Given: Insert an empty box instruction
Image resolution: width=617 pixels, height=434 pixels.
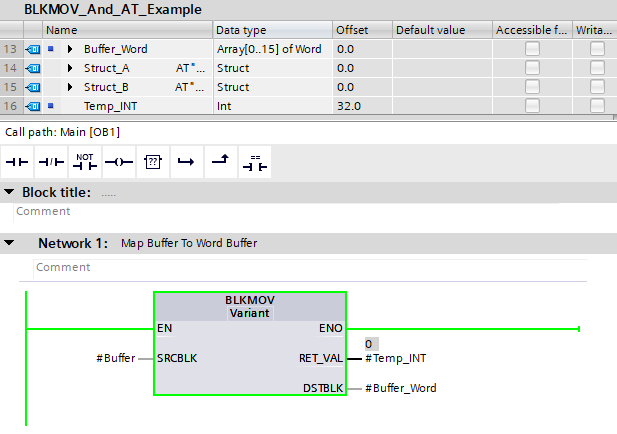Looking at the screenshot, I should [x=152, y=161].
